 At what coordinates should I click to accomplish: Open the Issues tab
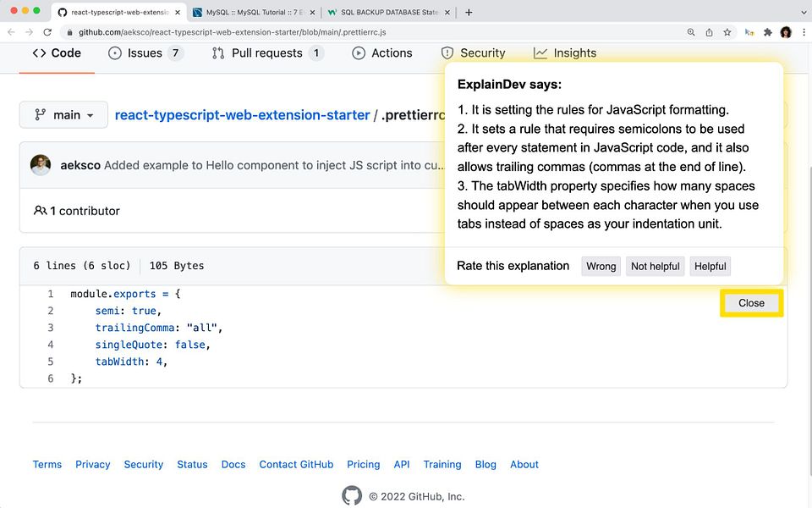(x=145, y=52)
